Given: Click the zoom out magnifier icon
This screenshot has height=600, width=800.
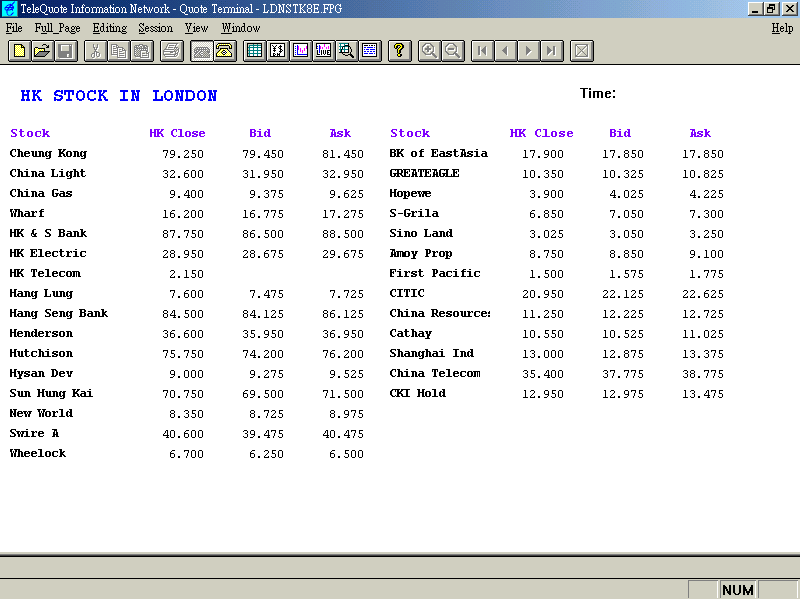Looking at the screenshot, I should pyautogui.click(x=453, y=51).
